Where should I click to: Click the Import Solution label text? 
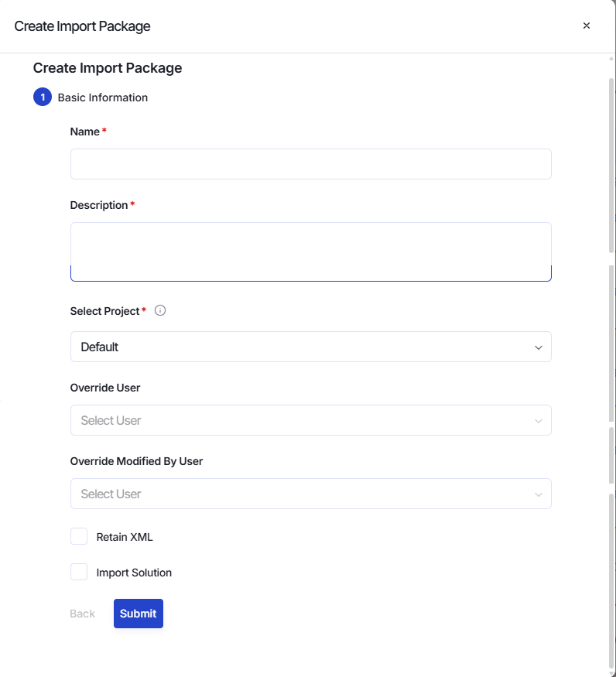tap(134, 573)
